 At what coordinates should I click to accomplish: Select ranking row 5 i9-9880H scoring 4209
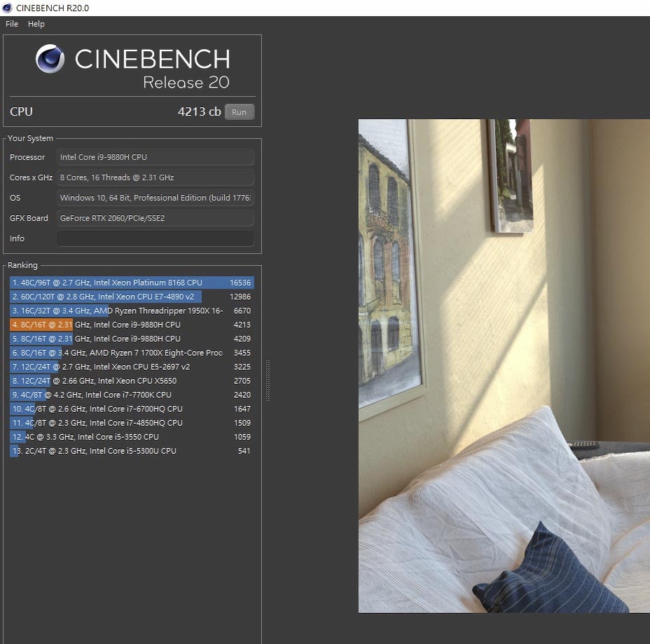tap(132, 338)
